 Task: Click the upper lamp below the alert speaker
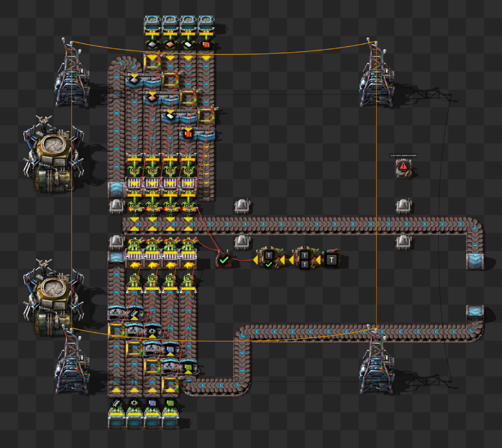tap(403, 206)
